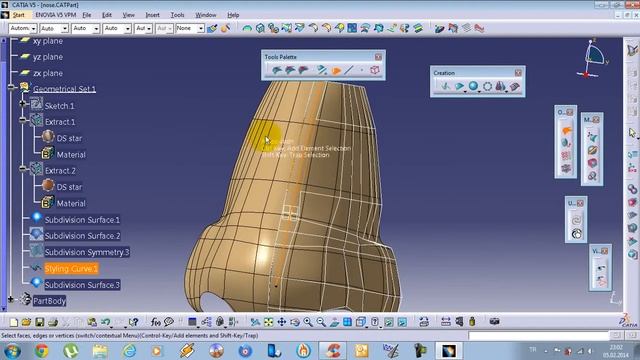Collapse the Extract.2 tree node
The height and width of the screenshot is (360, 640).
tap(23, 169)
